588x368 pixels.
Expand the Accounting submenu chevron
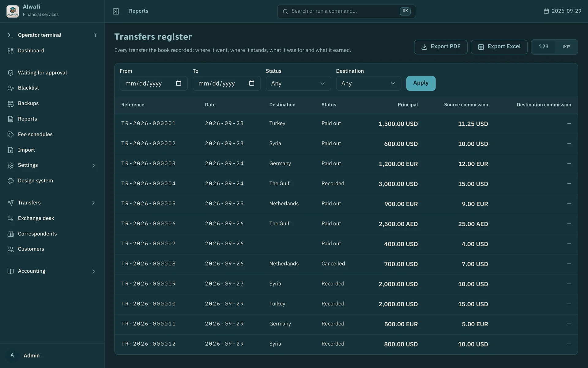93,271
